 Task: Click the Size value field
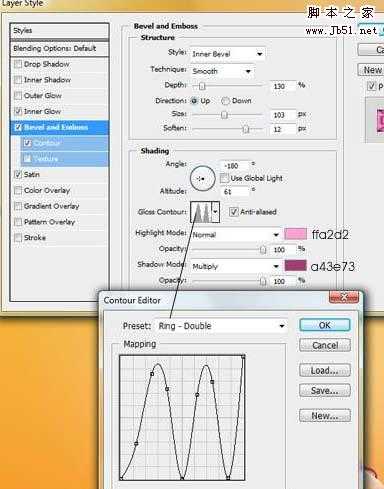(x=283, y=115)
